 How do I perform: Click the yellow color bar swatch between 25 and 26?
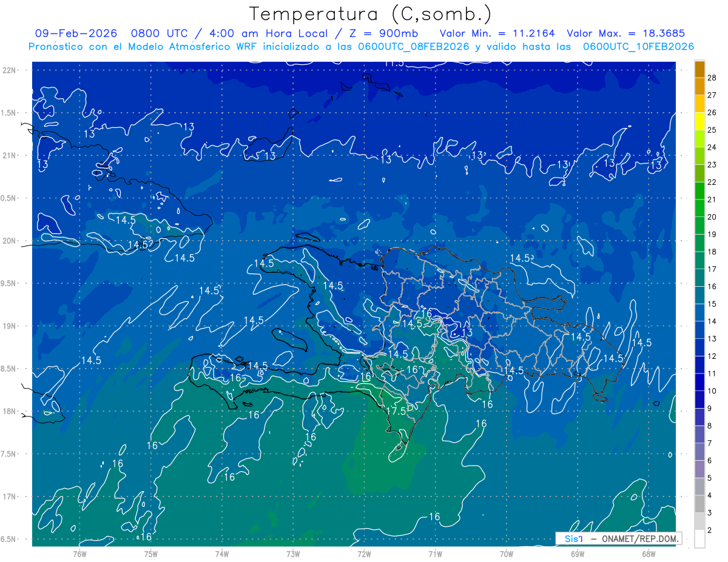coord(700,121)
